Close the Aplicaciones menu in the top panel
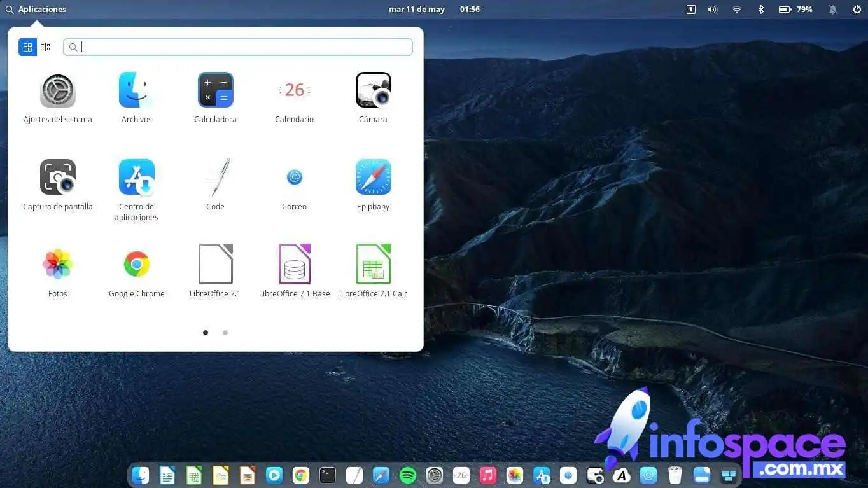The height and width of the screenshot is (488, 868). tap(36, 10)
